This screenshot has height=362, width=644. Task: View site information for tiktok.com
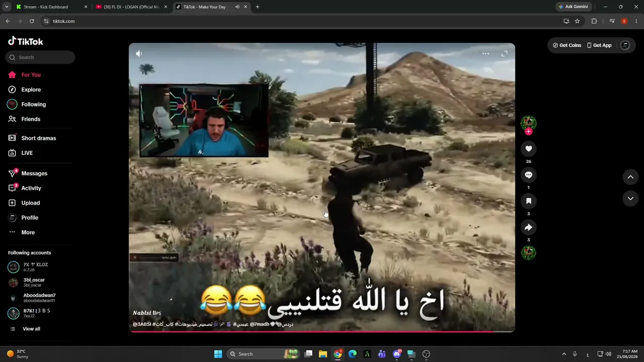tap(46, 21)
